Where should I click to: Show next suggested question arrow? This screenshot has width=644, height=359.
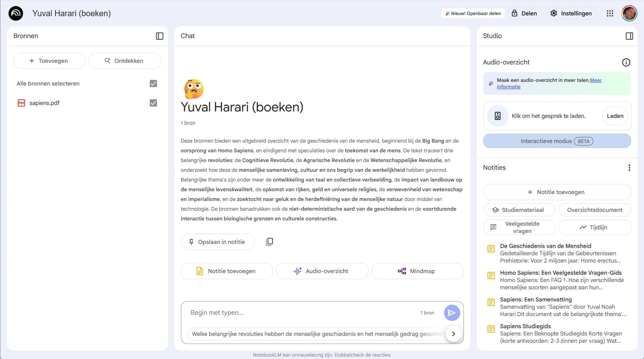tap(453, 334)
